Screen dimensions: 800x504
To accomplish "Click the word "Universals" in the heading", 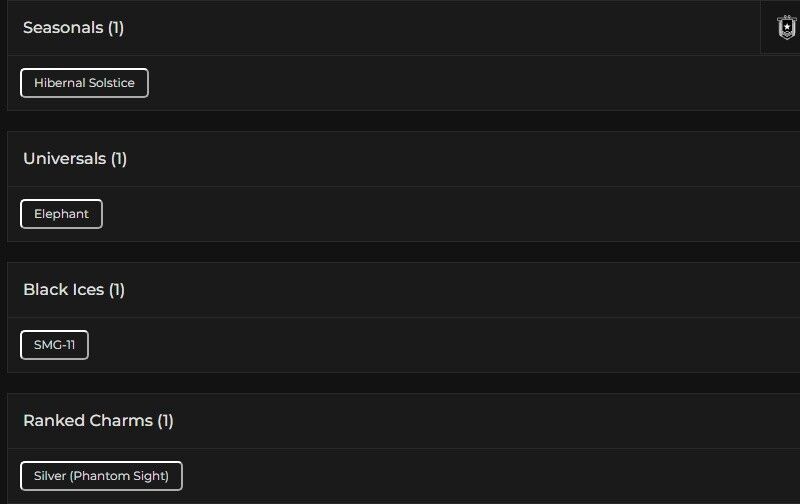I will coord(64,159).
